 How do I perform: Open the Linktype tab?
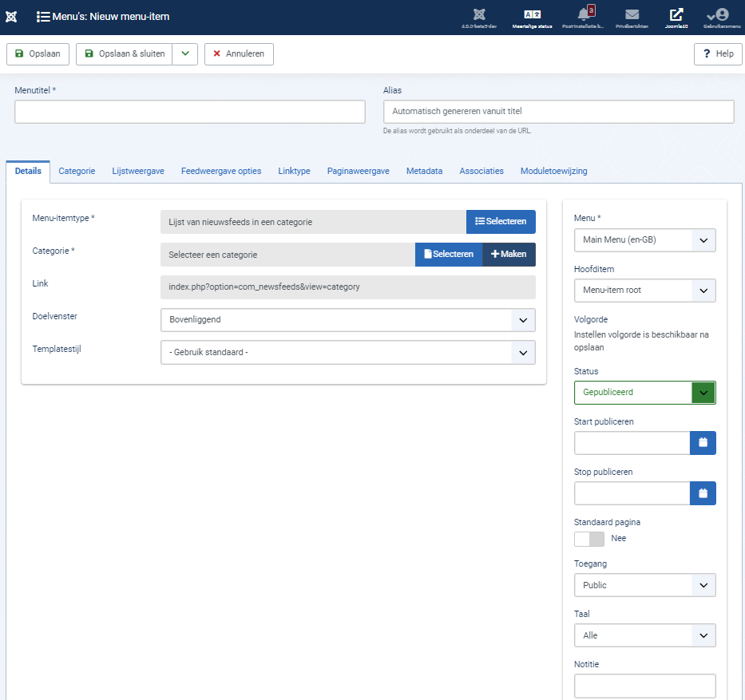pos(294,172)
